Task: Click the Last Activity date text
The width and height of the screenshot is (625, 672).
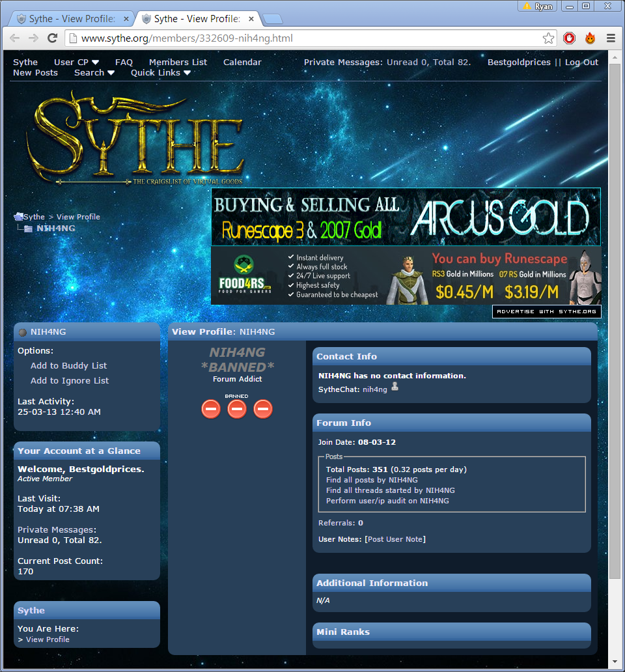Action: point(59,412)
